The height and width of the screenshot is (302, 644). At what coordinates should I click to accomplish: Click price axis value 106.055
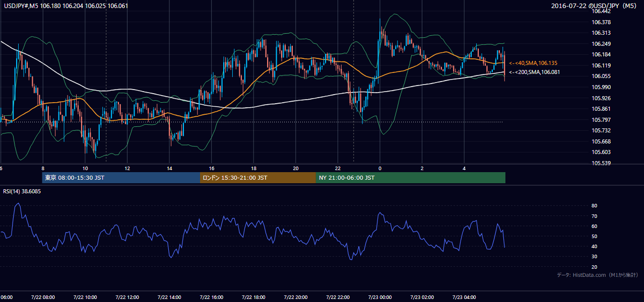pyautogui.click(x=602, y=76)
